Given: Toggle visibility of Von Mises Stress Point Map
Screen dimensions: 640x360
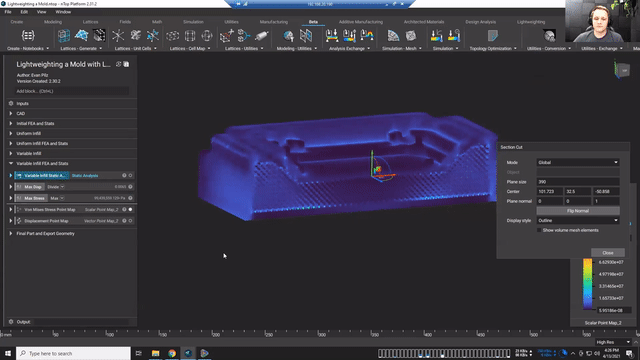Looking at the screenshot, I should [x=131, y=209].
